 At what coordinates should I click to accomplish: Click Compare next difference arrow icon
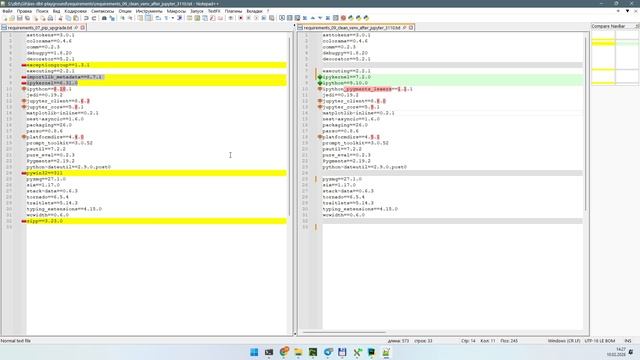[320, 18]
